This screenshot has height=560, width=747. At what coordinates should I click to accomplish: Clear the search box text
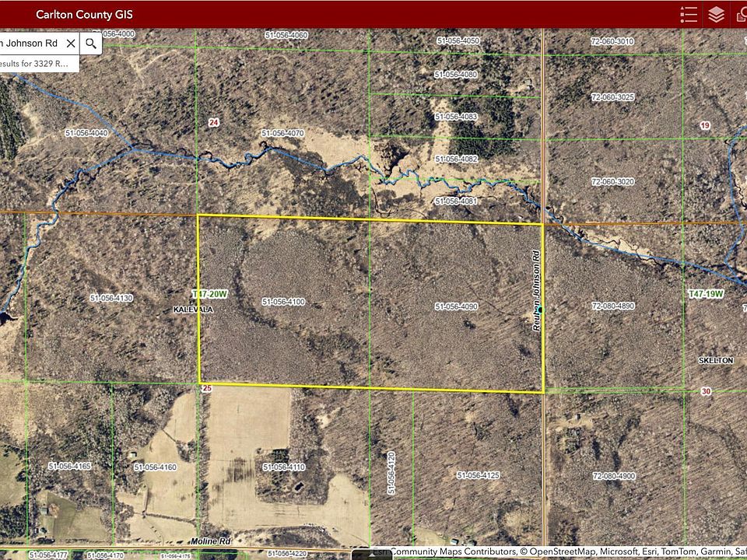(x=71, y=44)
